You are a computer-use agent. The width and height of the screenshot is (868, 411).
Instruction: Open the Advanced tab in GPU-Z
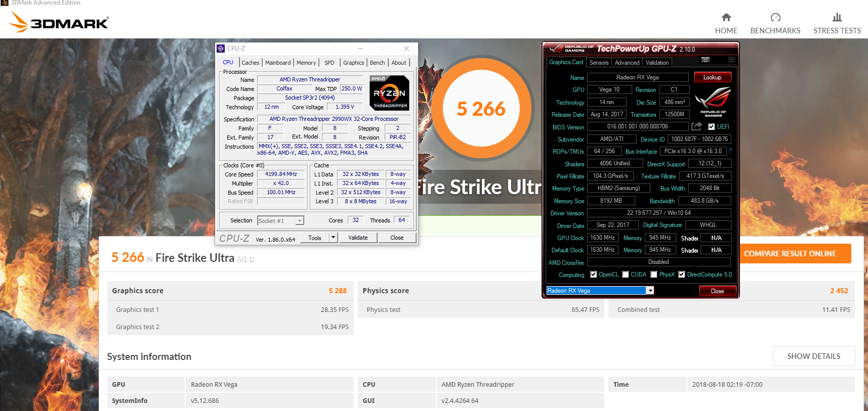click(627, 63)
